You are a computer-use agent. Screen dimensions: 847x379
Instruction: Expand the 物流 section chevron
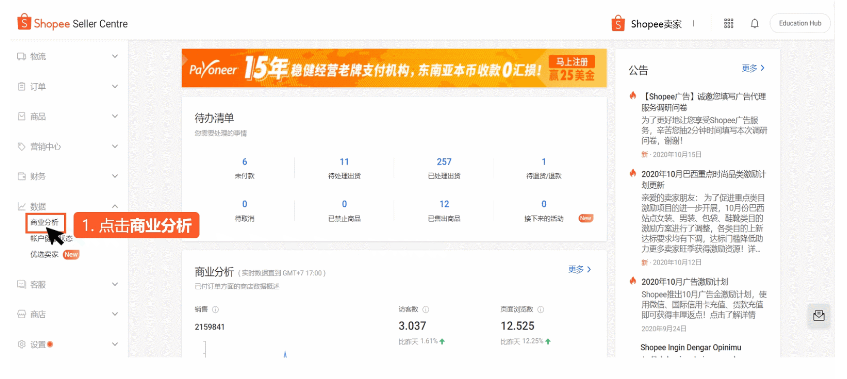[115, 56]
